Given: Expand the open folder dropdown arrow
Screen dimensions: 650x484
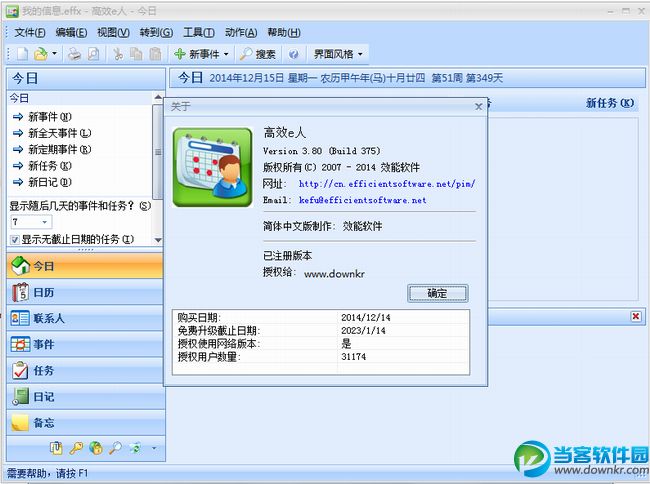Looking at the screenshot, I should pyautogui.click(x=54, y=54).
